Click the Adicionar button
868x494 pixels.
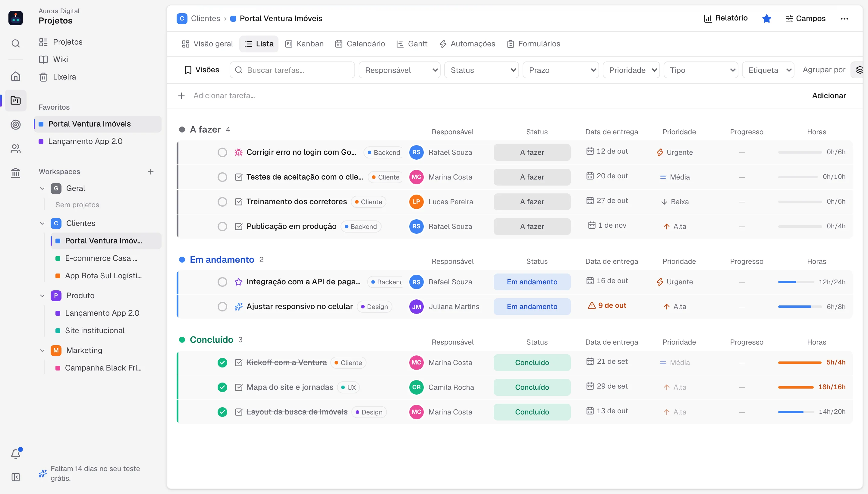pyautogui.click(x=829, y=96)
